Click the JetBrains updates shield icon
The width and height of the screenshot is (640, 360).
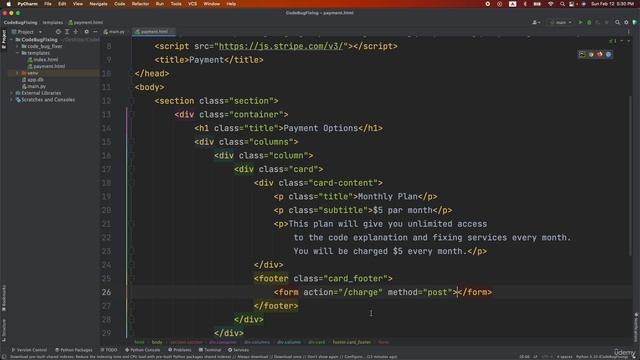pos(634,22)
